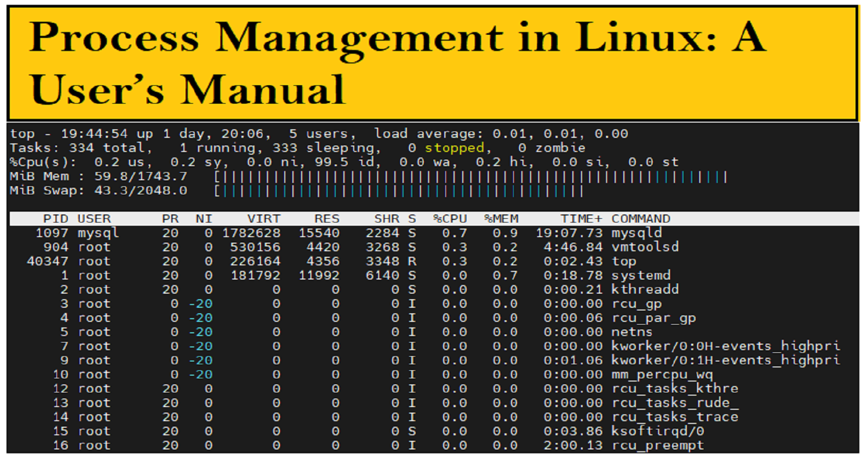This screenshot has width=868, height=456.
Task: Click TIME+ value 19:07.73
Action: click(x=569, y=233)
